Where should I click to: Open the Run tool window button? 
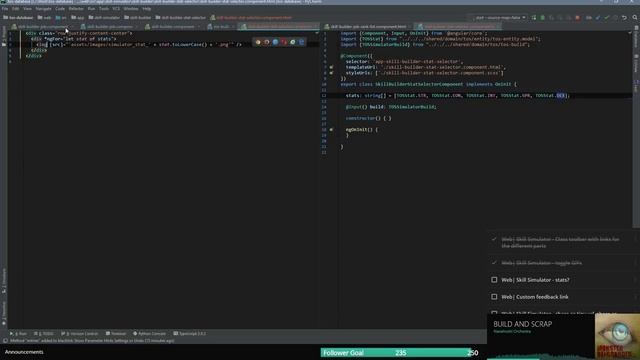(18, 333)
